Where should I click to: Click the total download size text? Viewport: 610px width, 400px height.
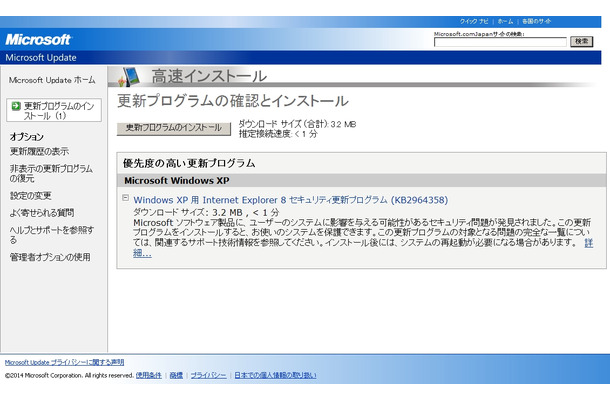297,124
